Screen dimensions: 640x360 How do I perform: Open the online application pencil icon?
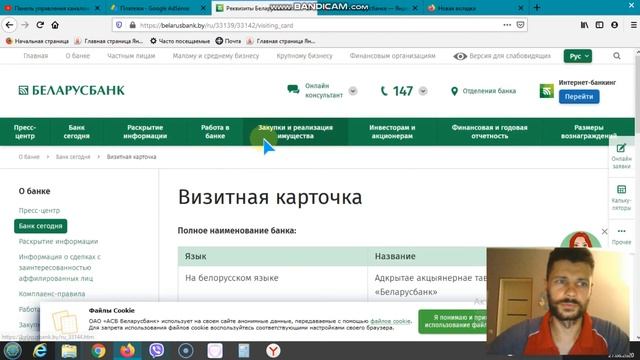pyautogui.click(x=621, y=148)
